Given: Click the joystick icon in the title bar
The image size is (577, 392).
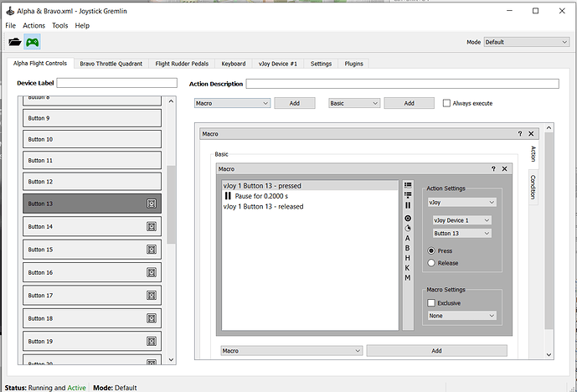Looking at the screenshot, I should pyautogui.click(x=10, y=11).
